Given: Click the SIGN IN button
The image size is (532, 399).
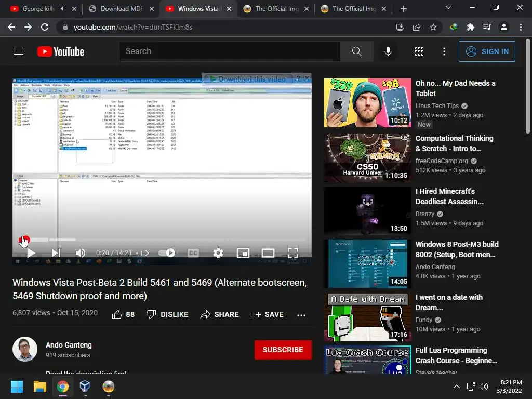Looking at the screenshot, I should click(487, 51).
